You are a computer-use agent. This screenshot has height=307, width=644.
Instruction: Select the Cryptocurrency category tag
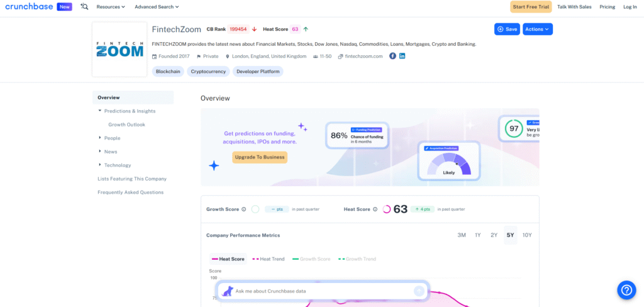(x=208, y=72)
